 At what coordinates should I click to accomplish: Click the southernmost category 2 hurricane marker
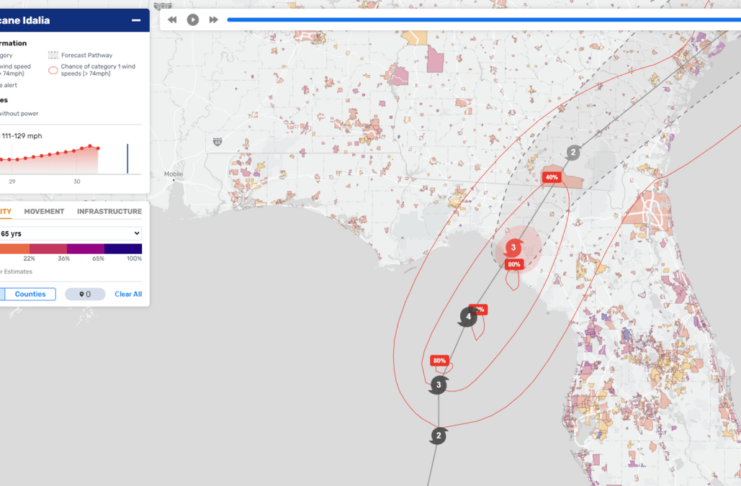click(438, 436)
